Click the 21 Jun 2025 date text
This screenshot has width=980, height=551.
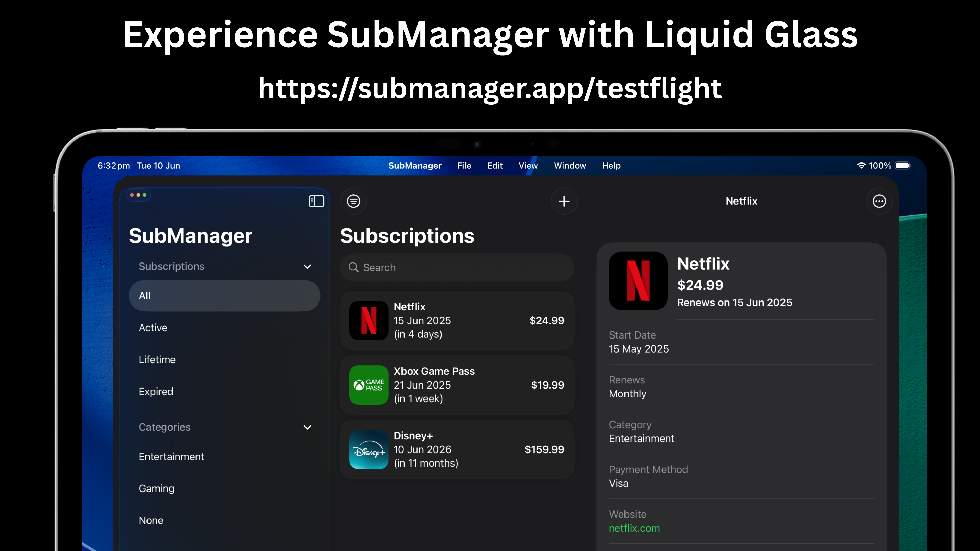[422, 385]
